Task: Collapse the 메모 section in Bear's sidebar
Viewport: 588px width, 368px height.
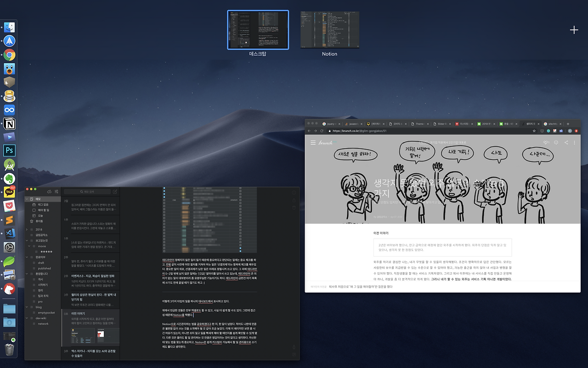Action: (27, 199)
